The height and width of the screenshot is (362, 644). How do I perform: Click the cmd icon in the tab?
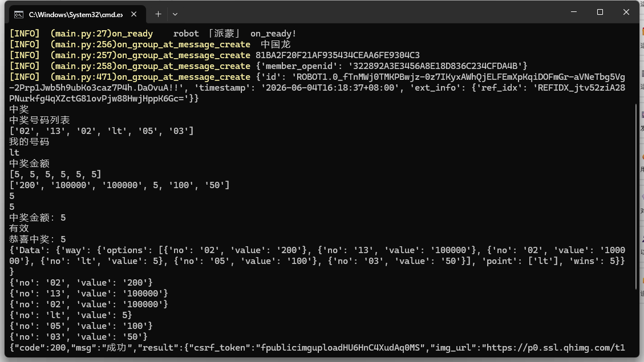point(18,15)
